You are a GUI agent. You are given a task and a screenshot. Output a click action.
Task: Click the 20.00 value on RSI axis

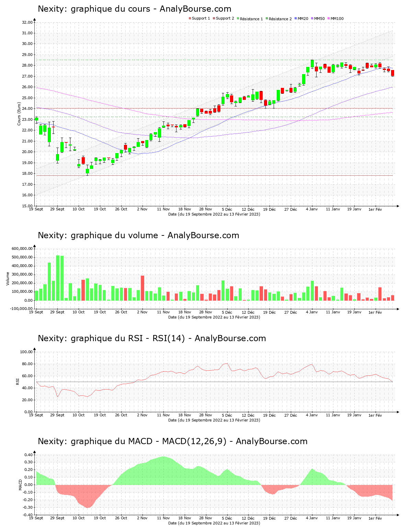27,400
